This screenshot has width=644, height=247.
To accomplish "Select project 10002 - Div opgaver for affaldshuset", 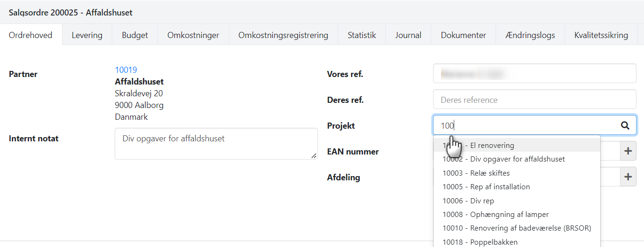I will (504, 159).
